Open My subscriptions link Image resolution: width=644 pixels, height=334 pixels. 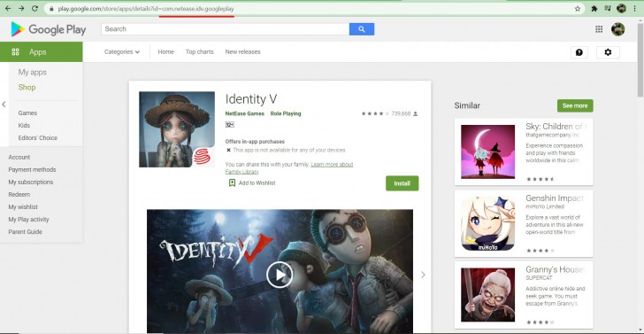31,182
